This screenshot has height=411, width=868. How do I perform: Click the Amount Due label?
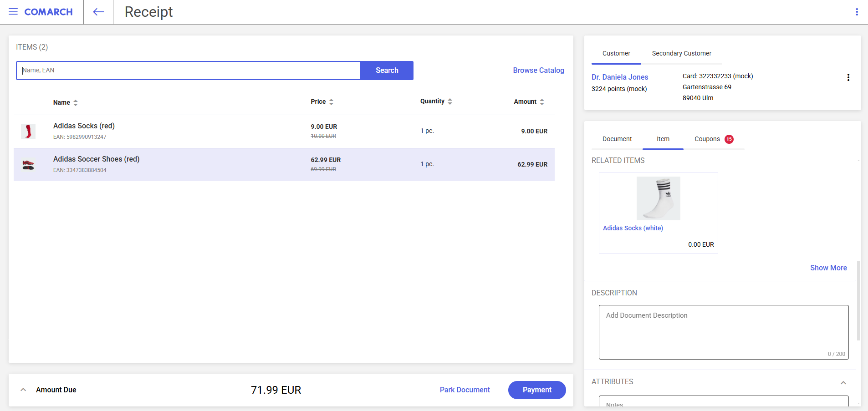[56, 390]
